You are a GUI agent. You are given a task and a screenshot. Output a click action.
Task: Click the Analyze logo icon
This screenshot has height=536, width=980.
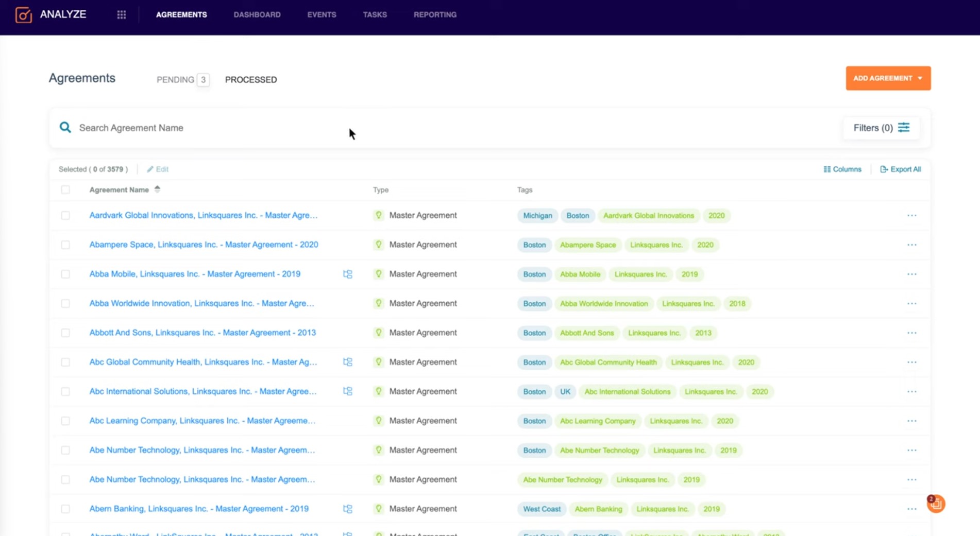click(23, 14)
